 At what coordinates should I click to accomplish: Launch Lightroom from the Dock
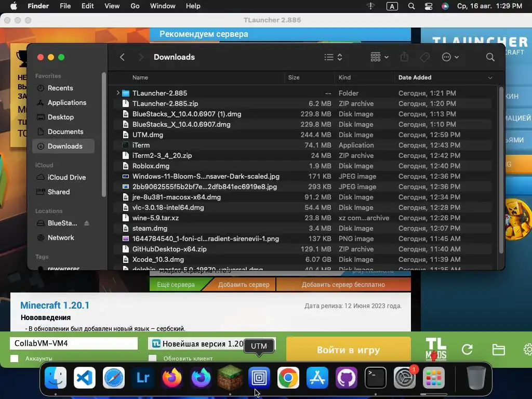pos(143,377)
